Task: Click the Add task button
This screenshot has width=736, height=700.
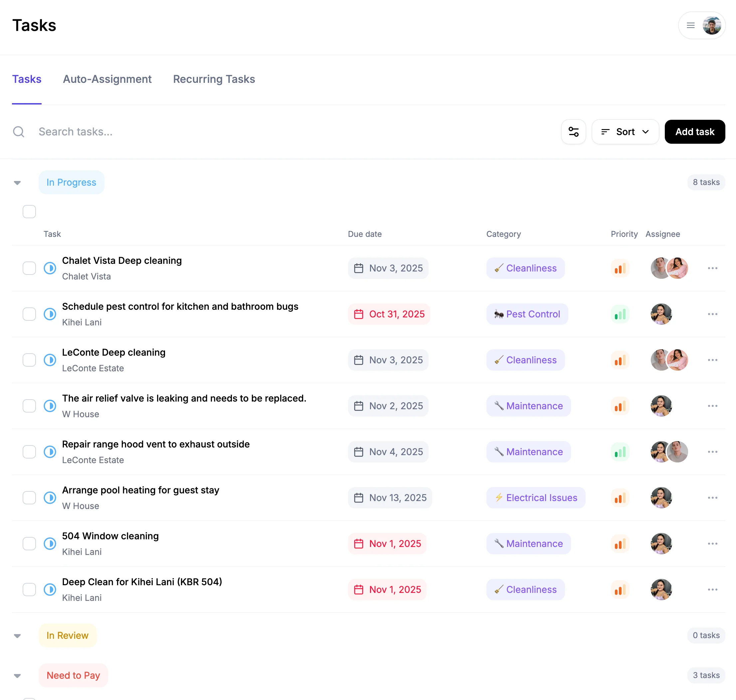Action: [x=694, y=132]
